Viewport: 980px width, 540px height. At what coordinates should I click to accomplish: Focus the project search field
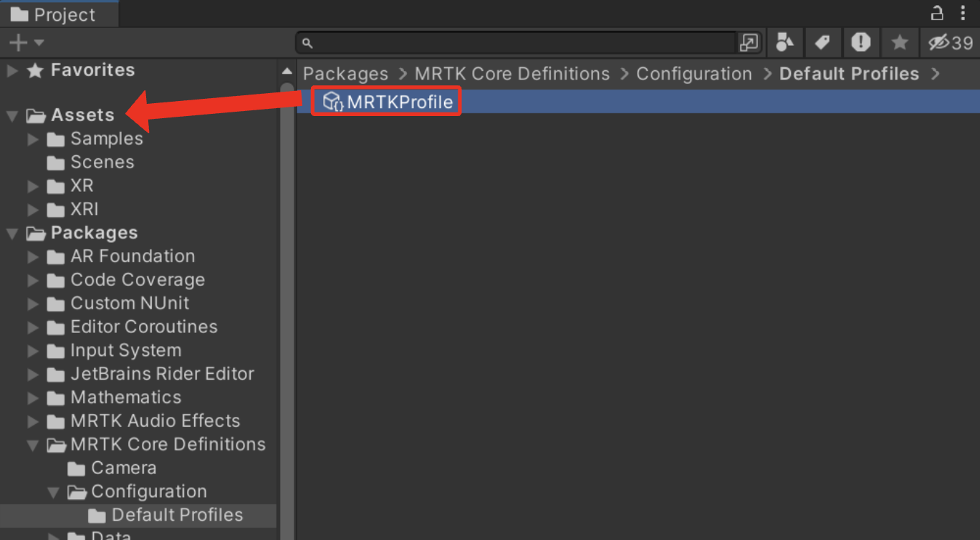click(x=517, y=43)
